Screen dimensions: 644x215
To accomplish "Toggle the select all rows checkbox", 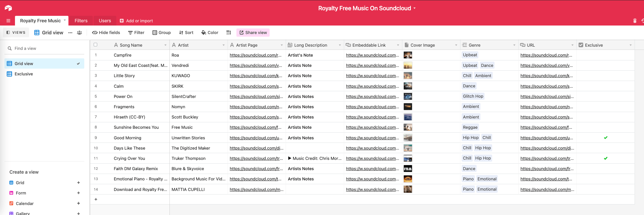I will (x=95, y=45).
